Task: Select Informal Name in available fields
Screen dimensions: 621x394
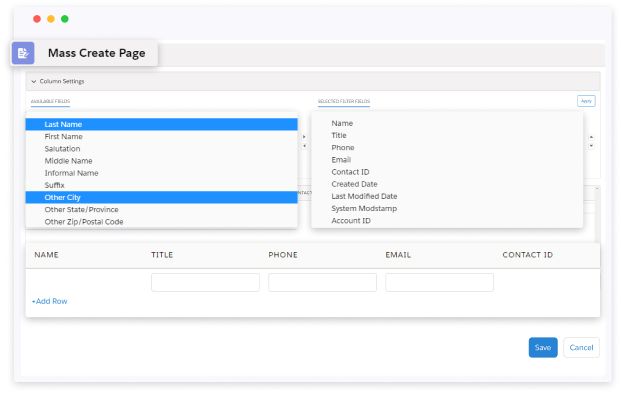Action: coord(162,173)
